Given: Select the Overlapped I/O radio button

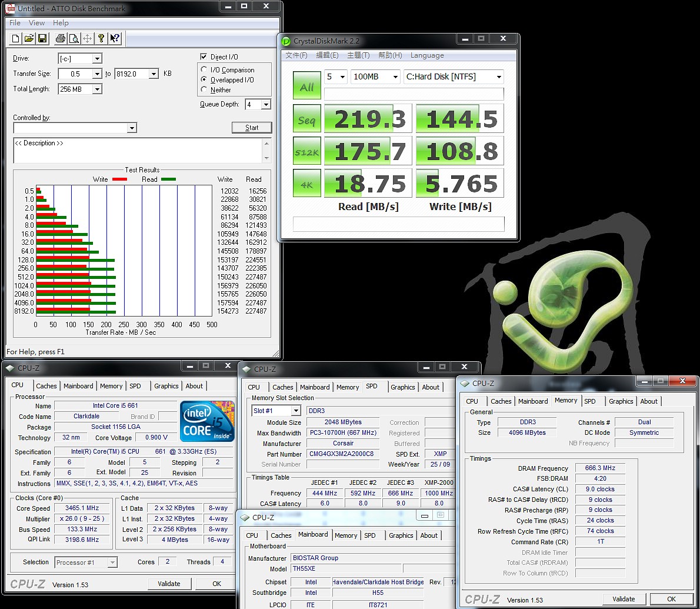Looking at the screenshot, I should (x=204, y=79).
